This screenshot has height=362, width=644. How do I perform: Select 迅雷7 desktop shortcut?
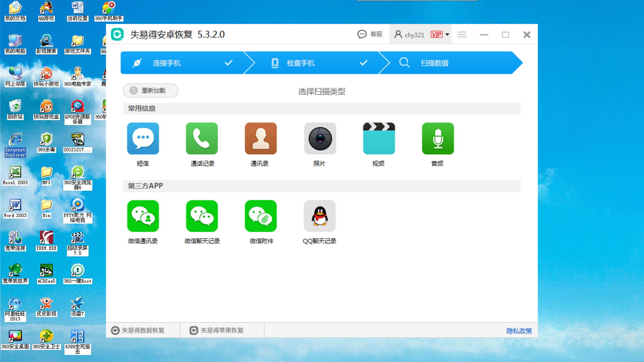pos(77,307)
